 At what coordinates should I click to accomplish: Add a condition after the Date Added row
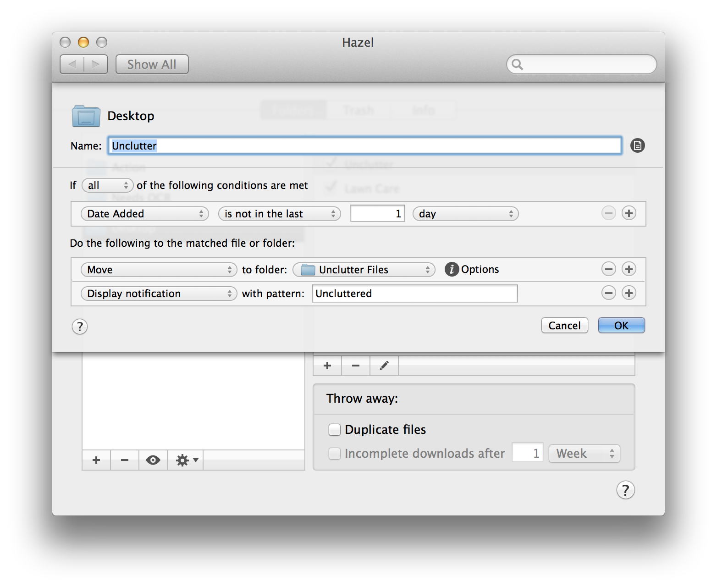click(x=629, y=213)
